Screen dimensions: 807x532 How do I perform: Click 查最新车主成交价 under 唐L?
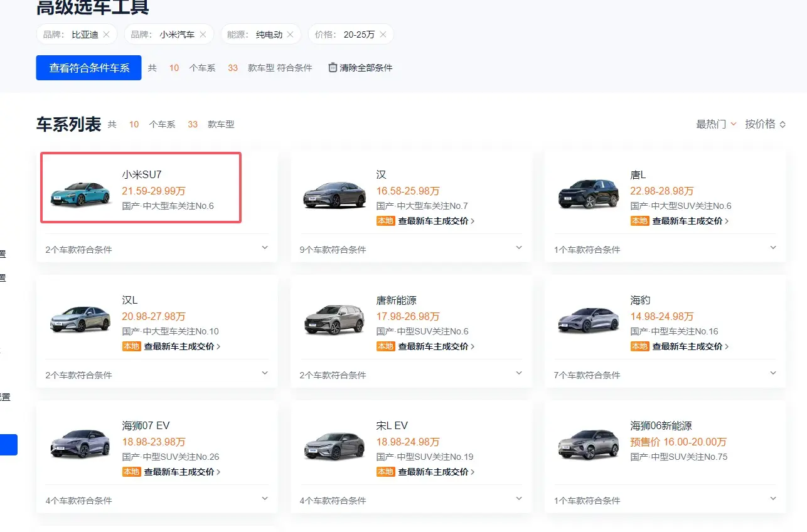(690, 221)
